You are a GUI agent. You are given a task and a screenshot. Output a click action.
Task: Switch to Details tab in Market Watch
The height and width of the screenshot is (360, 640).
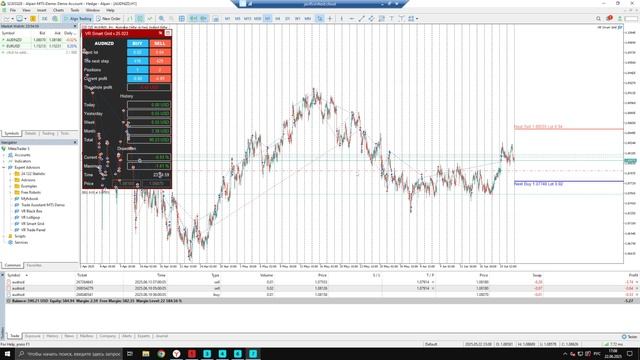click(31, 133)
